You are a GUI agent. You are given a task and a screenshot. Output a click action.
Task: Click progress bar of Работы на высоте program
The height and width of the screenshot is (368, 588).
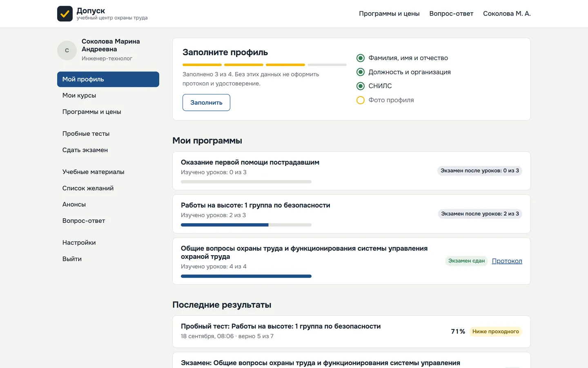(246, 225)
